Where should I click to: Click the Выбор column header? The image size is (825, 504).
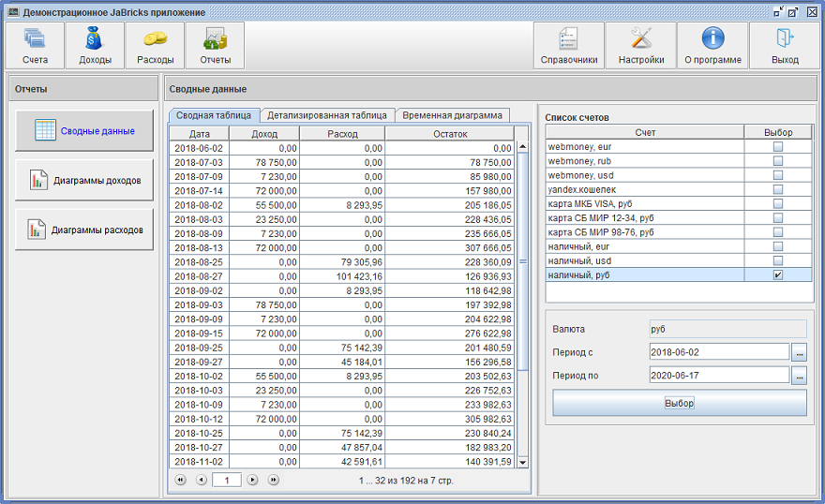[778, 132]
